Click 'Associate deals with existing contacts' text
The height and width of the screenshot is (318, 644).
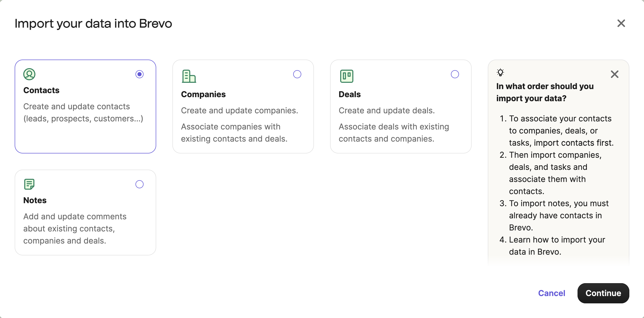[x=394, y=133]
